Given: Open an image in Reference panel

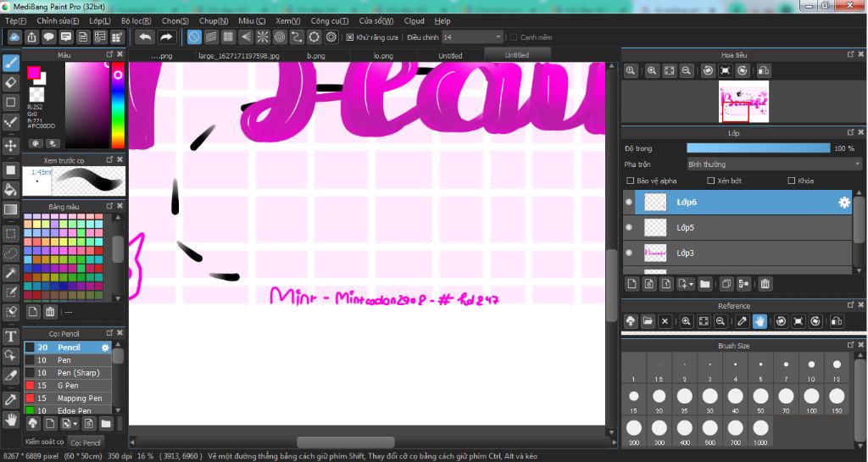Looking at the screenshot, I should point(648,321).
